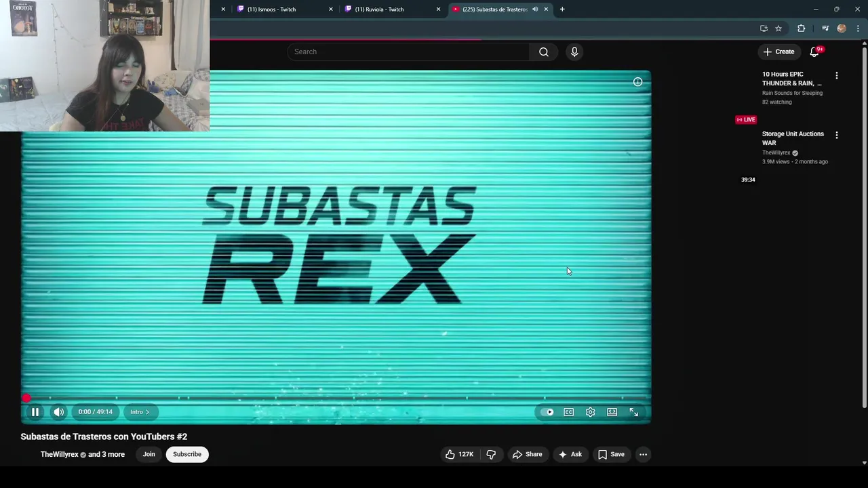
Task: Dislike the video with thumbs down
Action: (492, 454)
